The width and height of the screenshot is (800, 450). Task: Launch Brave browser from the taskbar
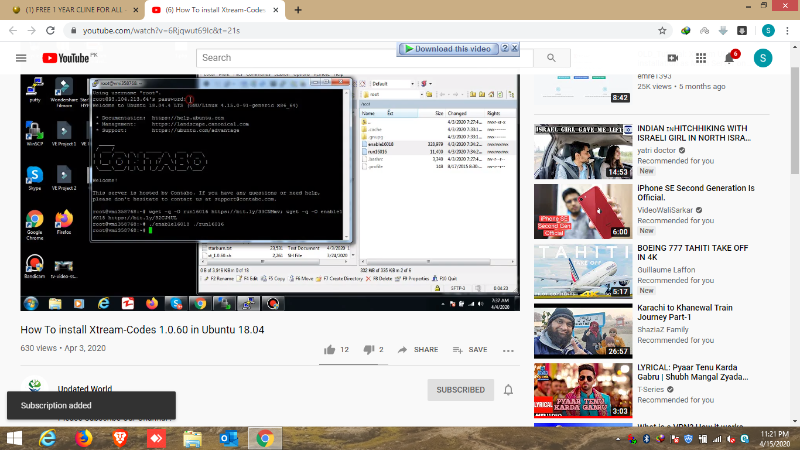(120, 439)
